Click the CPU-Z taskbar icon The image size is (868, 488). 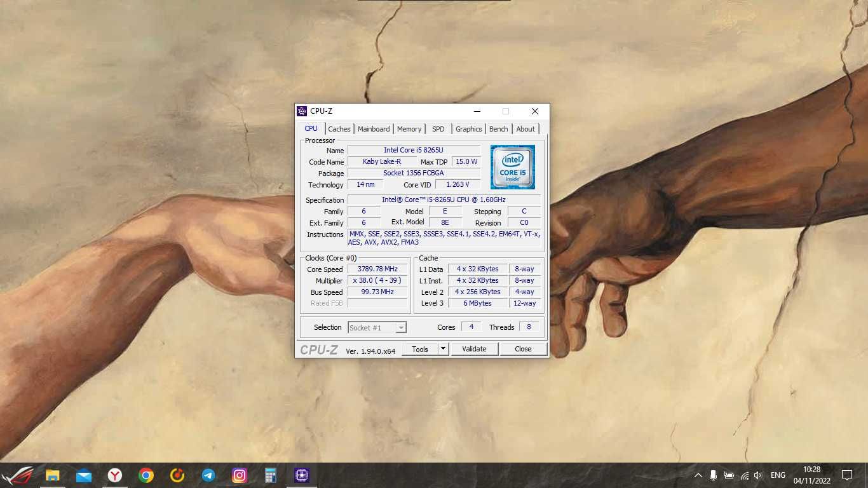(302, 475)
